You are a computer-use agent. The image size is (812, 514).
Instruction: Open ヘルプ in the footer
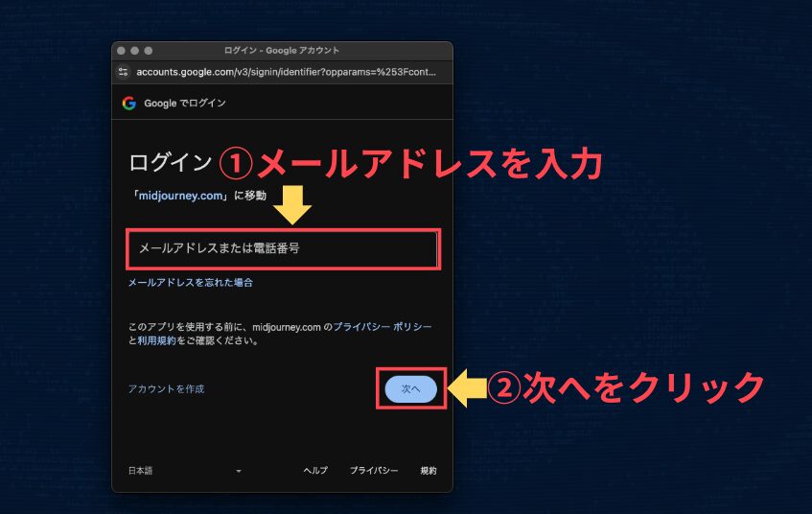click(315, 471)
